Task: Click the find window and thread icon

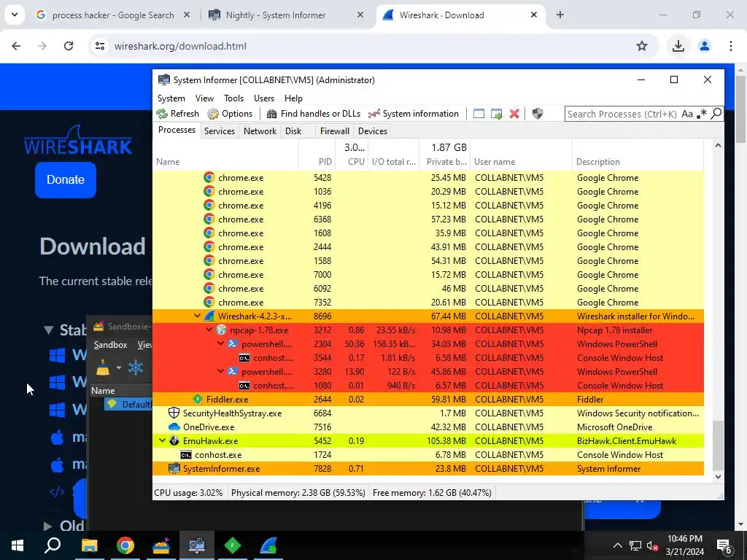Action: (496, 114)
